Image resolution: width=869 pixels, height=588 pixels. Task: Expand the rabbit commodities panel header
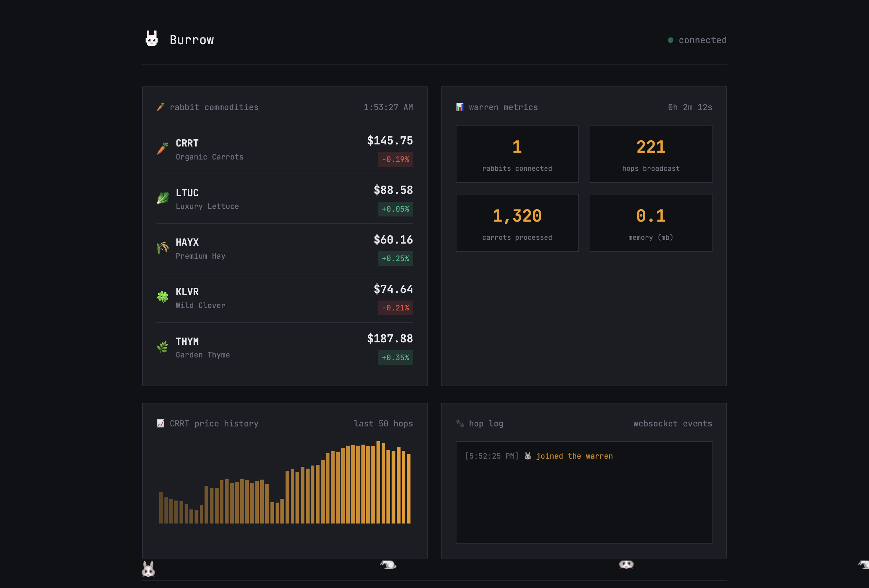(214, 107)
